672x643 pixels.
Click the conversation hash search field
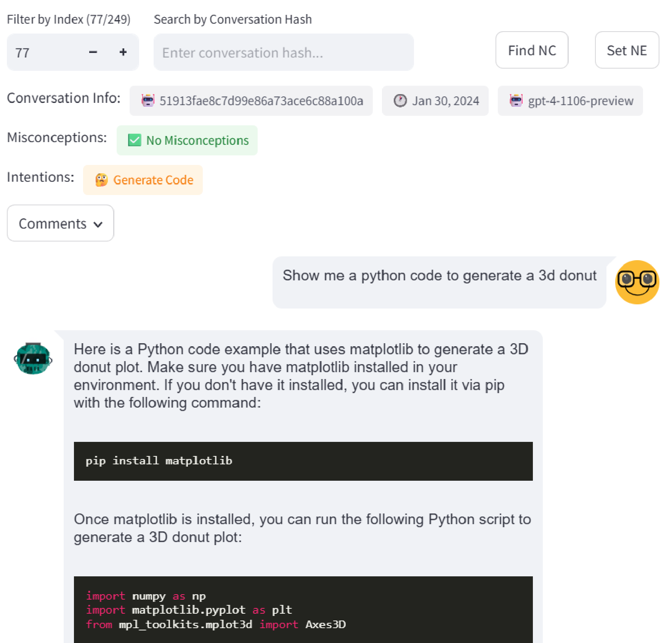284,52
